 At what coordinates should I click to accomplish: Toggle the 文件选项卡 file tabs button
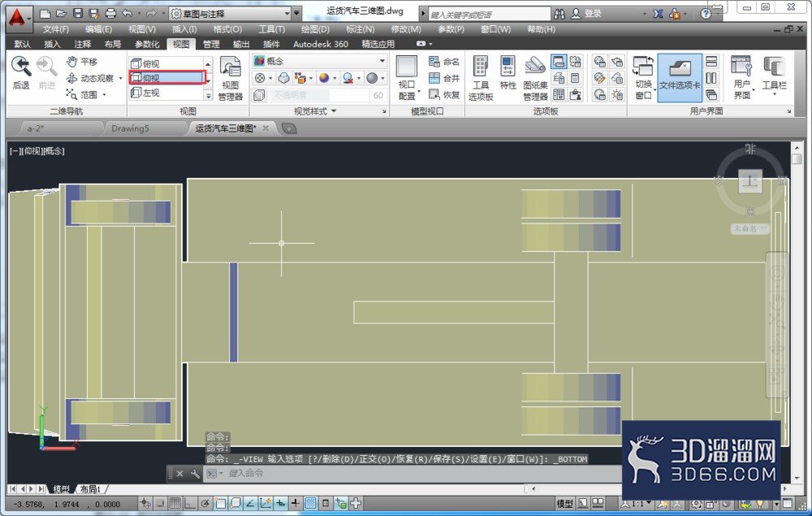click(x=680, y=78)
